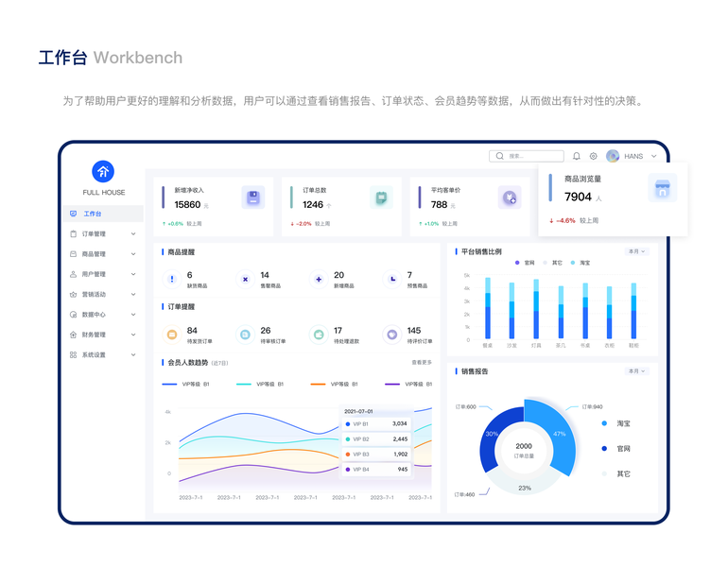
Task: Click 查看更多 link in 会员人数趋势
Action: (422, 362)
